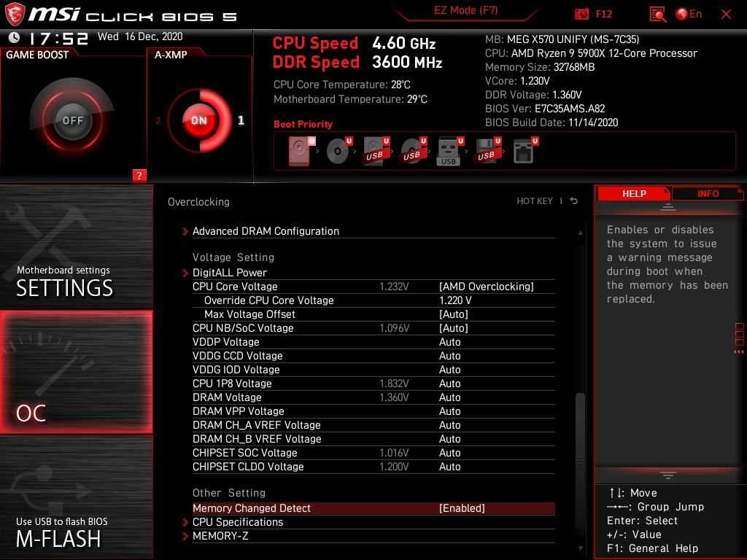Image resolution: width=747 pixels, height=560 pixels.
Task: Click the scrollbar down arrow
Action: [580, 548]
